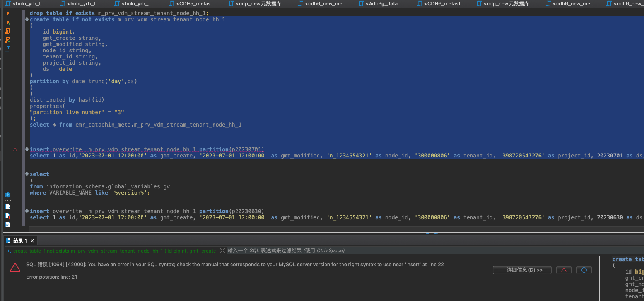Run SQL statement in new tab
The width and height of the screenshot is (644, 301).
pyautogui.click(x=8, y=22)
